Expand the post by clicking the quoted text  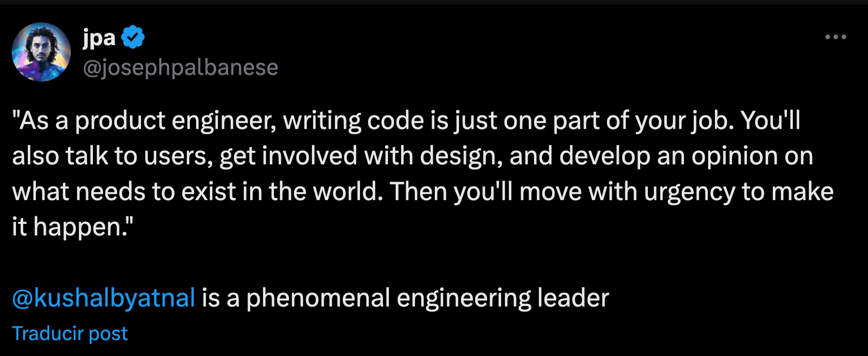tap(423, 174)
